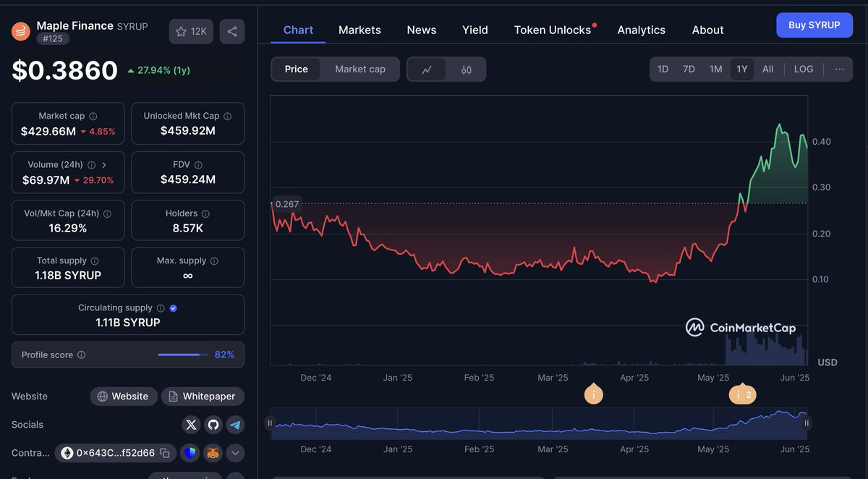Set chart range to All

click(767, 69)
